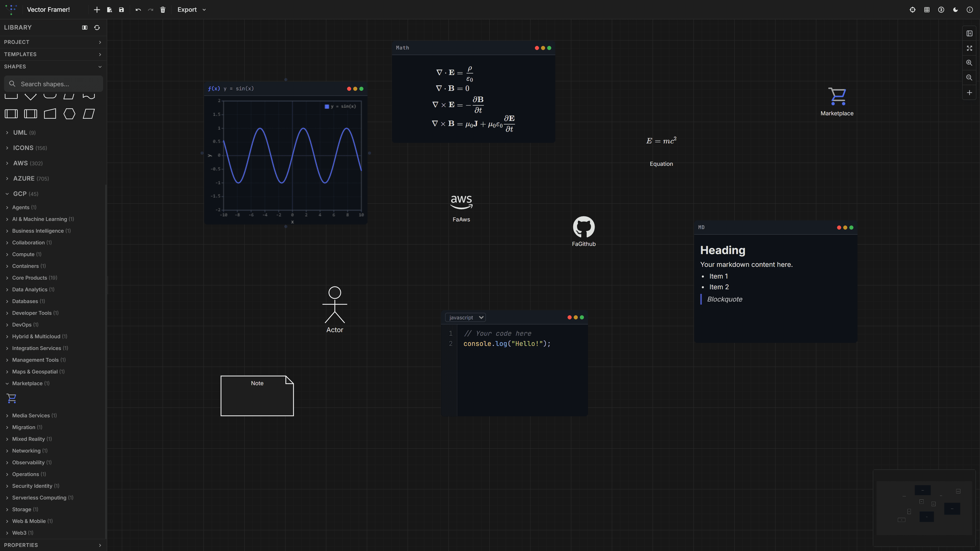Zoom out of the canvas

coord(969,78)
